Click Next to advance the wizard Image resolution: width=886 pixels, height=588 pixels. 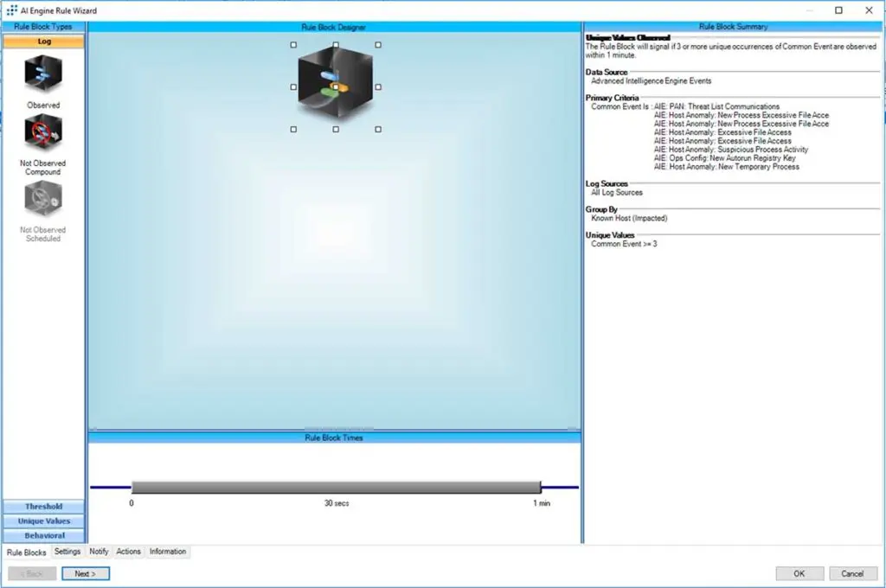86,573
